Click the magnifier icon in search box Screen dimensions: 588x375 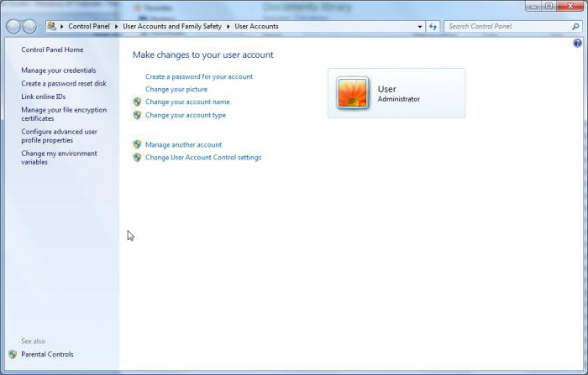point(575,27)
